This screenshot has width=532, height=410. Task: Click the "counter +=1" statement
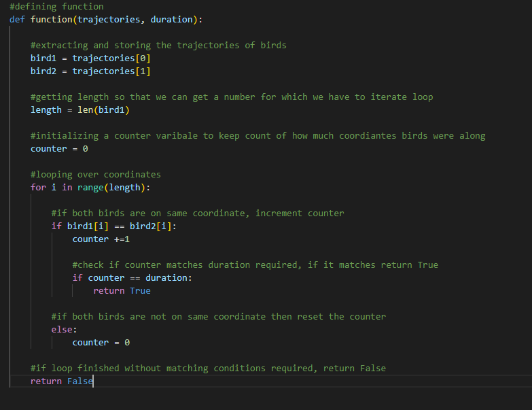(x=101, y=239)
